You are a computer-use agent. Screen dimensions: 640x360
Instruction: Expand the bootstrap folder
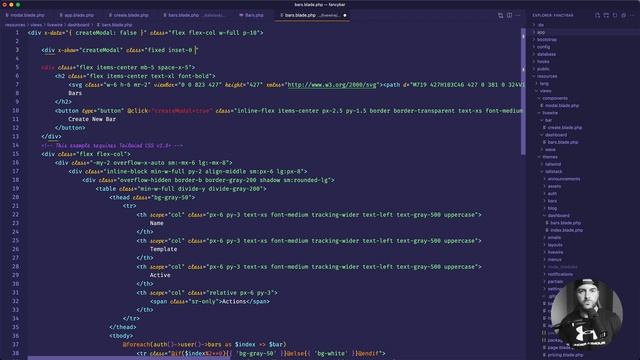click(547, 40)
